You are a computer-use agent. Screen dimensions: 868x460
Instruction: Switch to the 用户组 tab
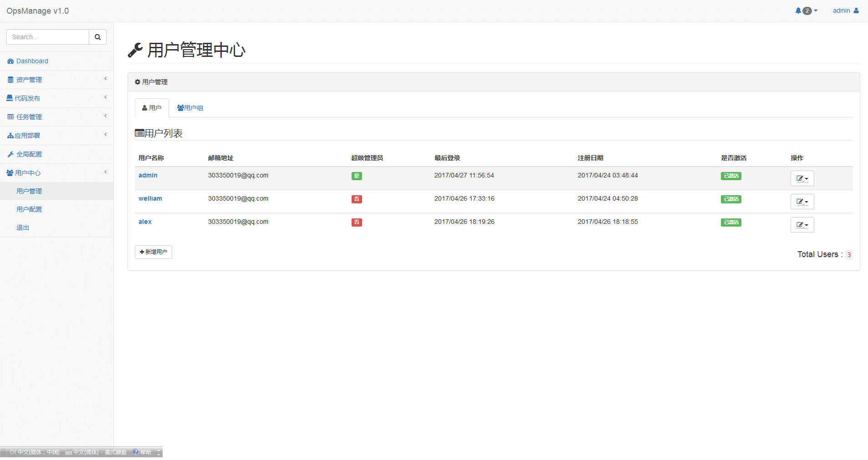pyautogui.click(x=190, y=108)
